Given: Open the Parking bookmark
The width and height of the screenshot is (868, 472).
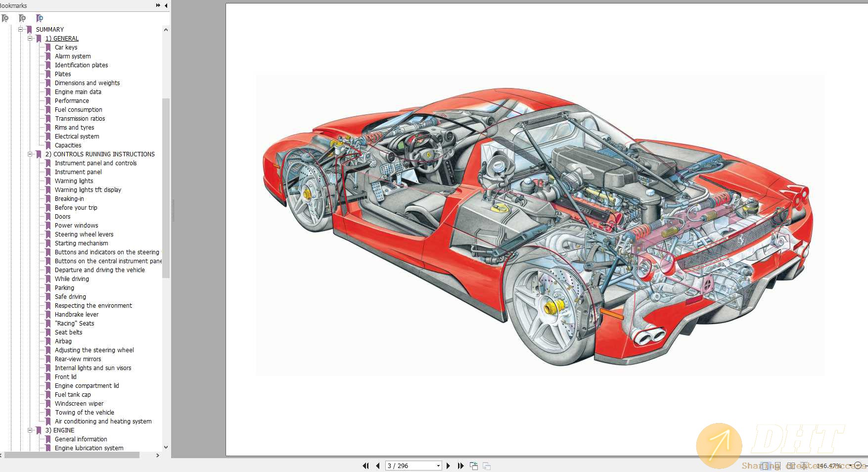Looking at the screenshot, I should coord(64,287).
